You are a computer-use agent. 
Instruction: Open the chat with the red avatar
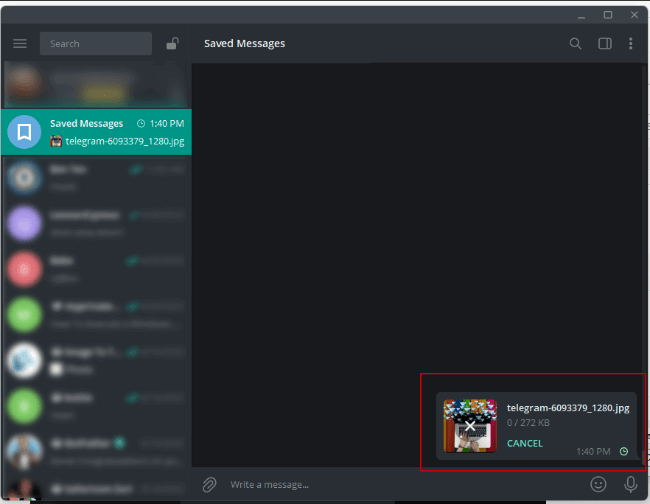coord(96,269)
